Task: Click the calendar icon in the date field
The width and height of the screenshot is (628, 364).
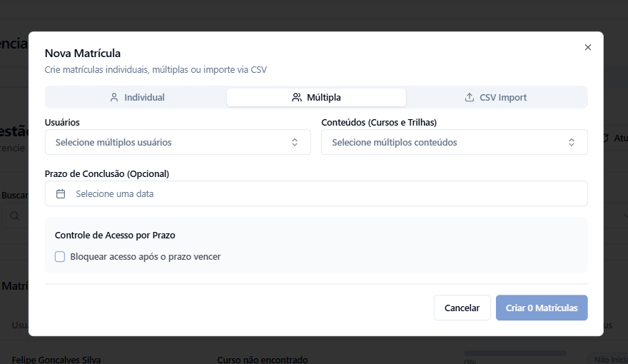Action: (x=61, y=193)
